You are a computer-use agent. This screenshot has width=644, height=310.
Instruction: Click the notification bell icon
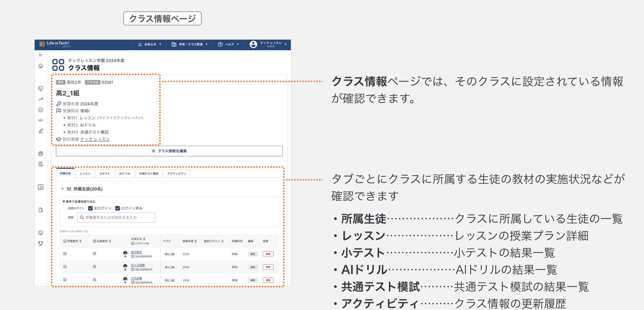click(140, 45)
